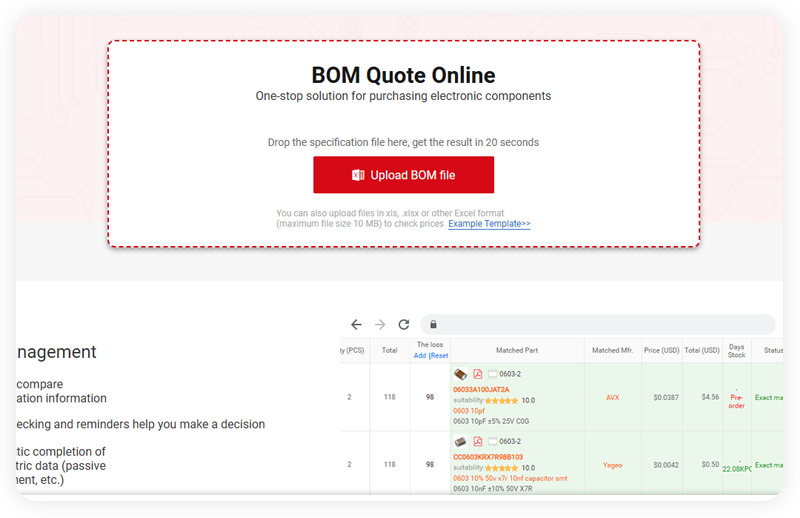This screenshot has width=800, height=518.
Task: Click the Yageo manufacturer link
Action: [x=613, y=465]
